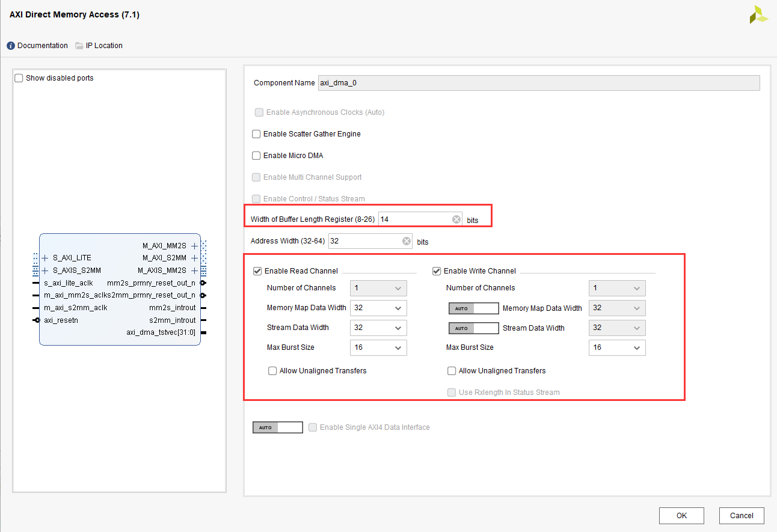777x532 pixels.
Task: Click the AXI Direct Memory Access (7.1) title
Action: point(75,14)
